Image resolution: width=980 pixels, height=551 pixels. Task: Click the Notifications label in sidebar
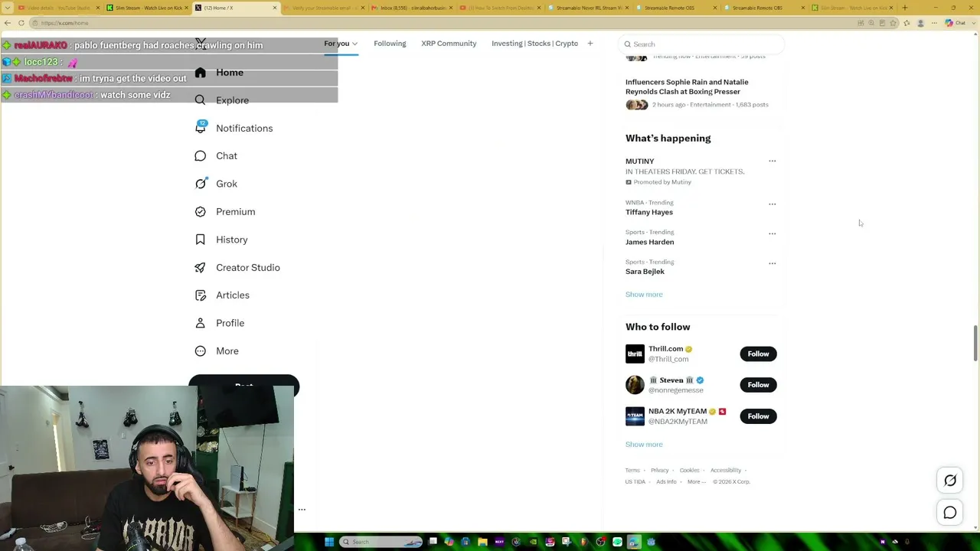pos(244,129)
